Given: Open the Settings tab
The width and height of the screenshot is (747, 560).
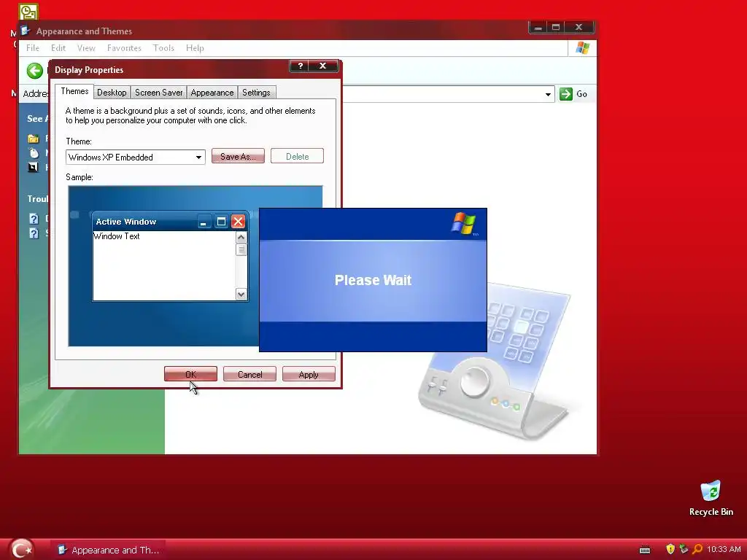Looking at the screenshot, I should pyautogui.click(x=256, y=93).
